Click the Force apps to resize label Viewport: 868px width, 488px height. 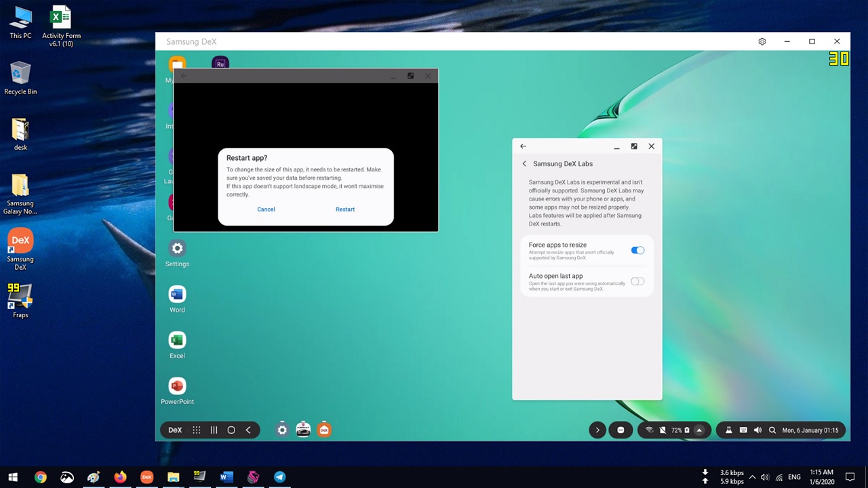(557, 245)
